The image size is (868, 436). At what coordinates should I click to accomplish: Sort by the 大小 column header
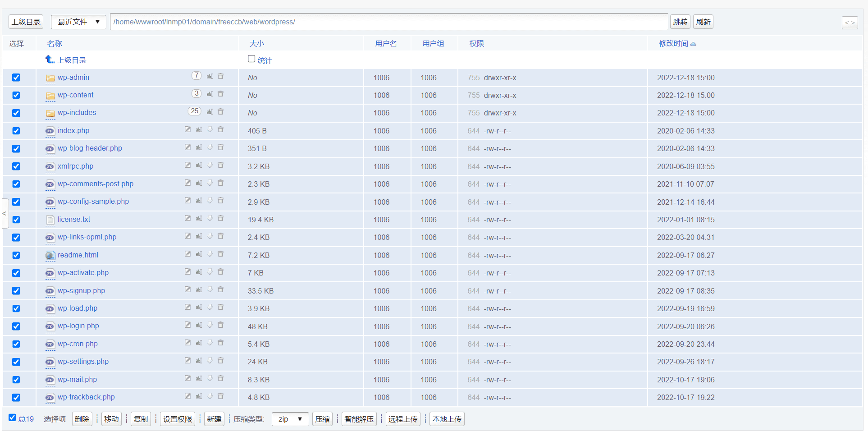256,43
